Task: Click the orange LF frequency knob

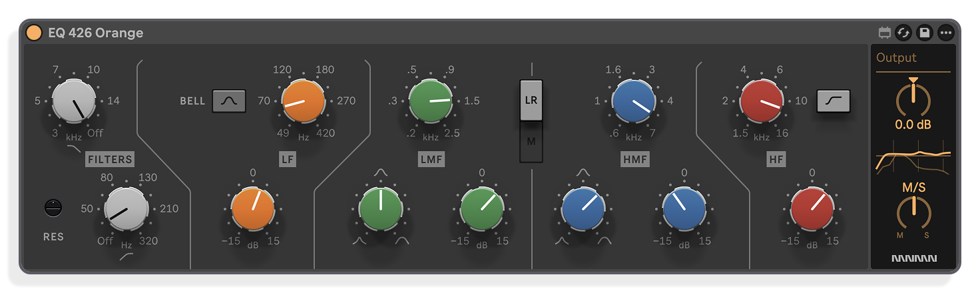Action: click(304, 101)
